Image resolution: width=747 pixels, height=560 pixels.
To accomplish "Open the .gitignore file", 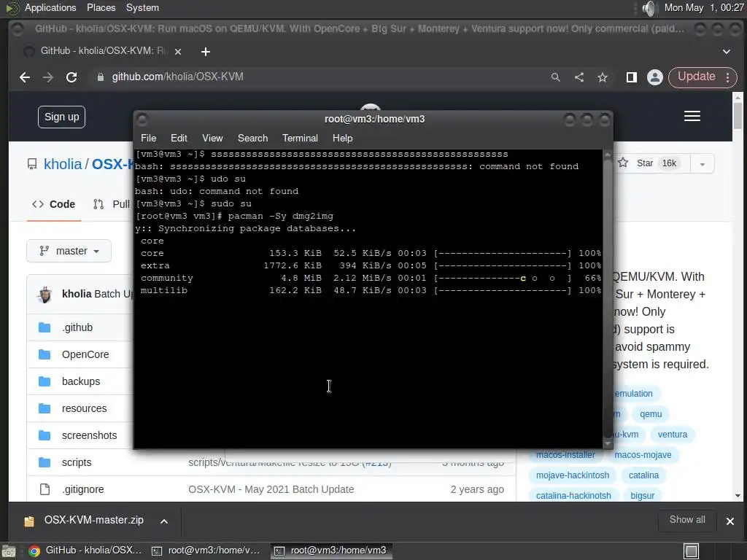I will [83, 489].
